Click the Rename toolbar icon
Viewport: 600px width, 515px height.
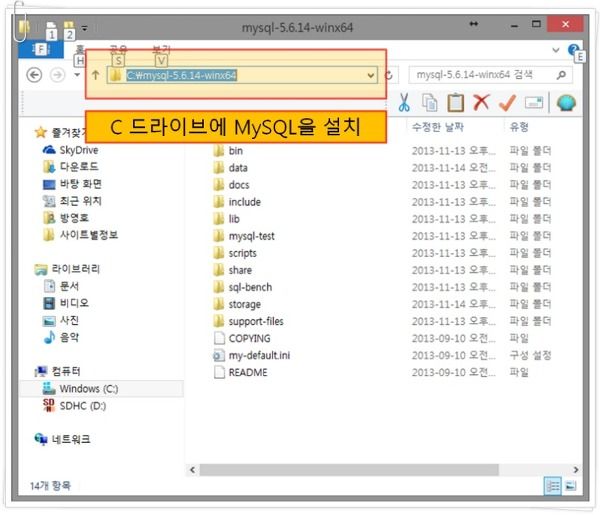(534, 103)
